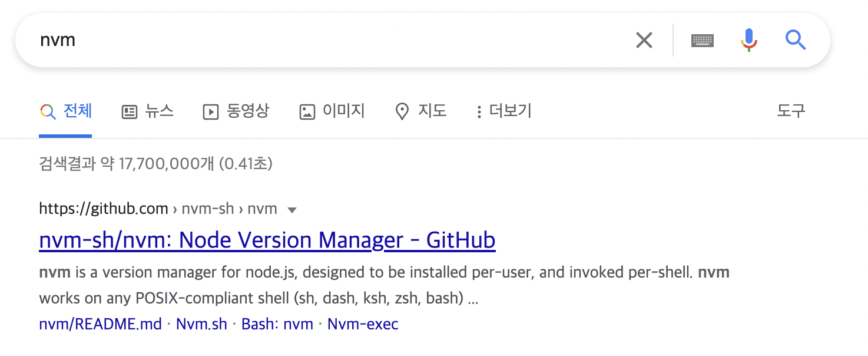Open the Bash: nvm sitelink

(277, 324)
